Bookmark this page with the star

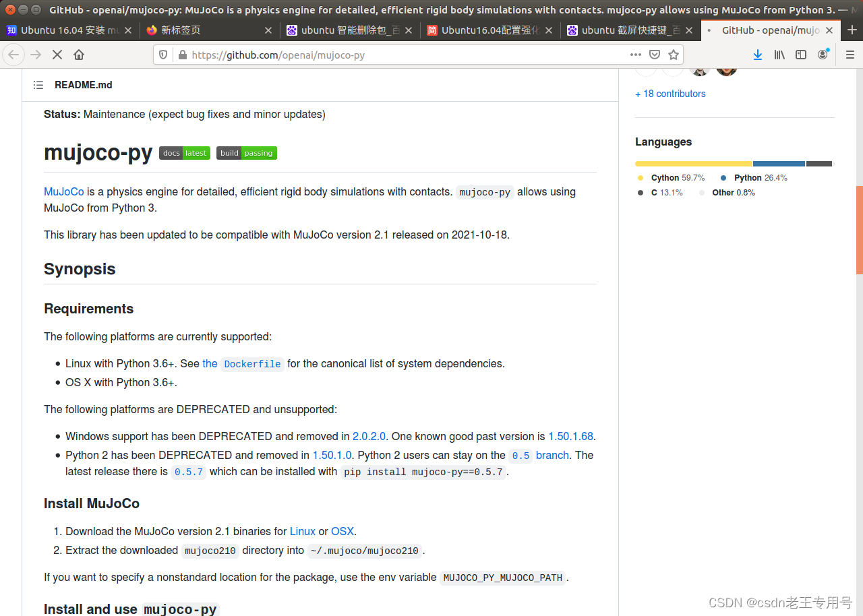pos(673,55)
